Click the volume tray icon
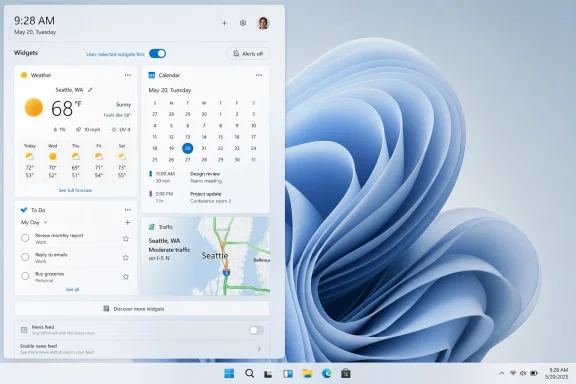The width and height of the screenshot is (576, 384). (x=523, y=373)
